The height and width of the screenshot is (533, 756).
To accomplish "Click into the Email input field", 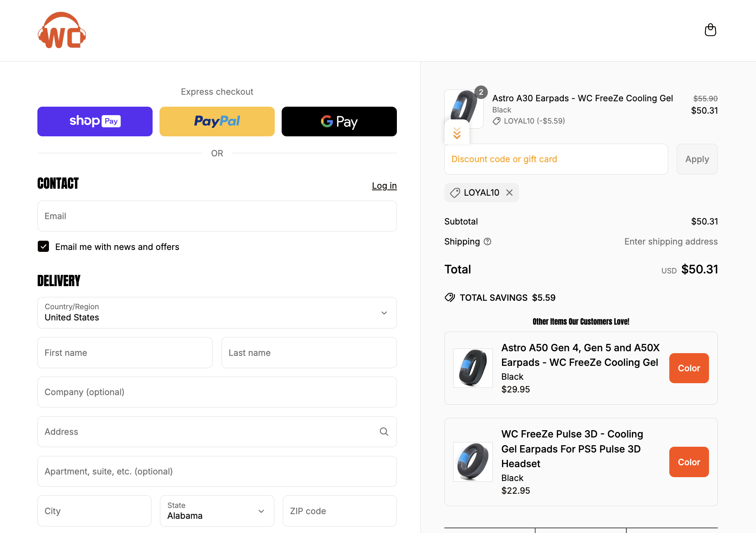I will point(217,216).
